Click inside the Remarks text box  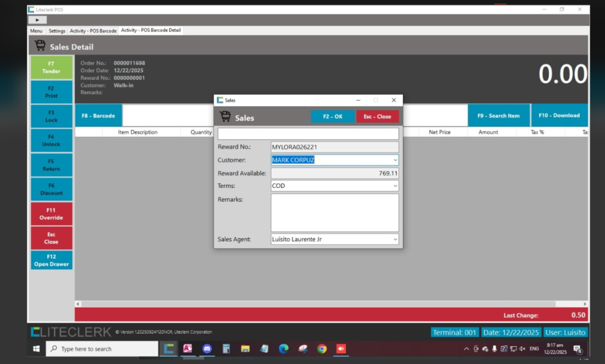click(335, 212)
